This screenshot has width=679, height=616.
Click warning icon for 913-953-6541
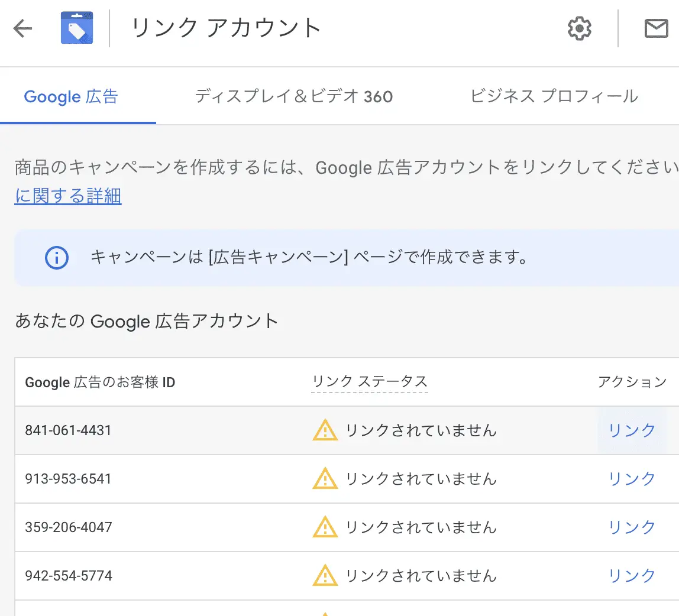(x=325, y=479)
